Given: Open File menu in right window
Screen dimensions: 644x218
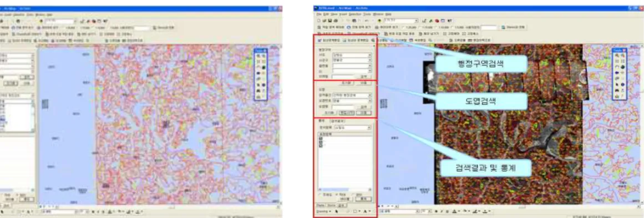Looking at the screenshot, I should 318,14.
